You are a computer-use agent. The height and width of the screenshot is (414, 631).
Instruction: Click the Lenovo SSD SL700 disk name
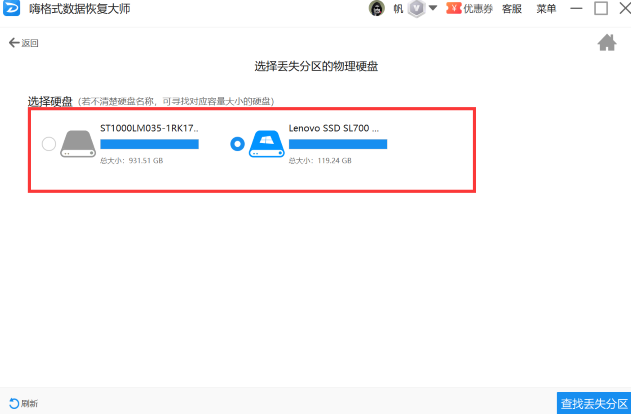tap(333, 129)
